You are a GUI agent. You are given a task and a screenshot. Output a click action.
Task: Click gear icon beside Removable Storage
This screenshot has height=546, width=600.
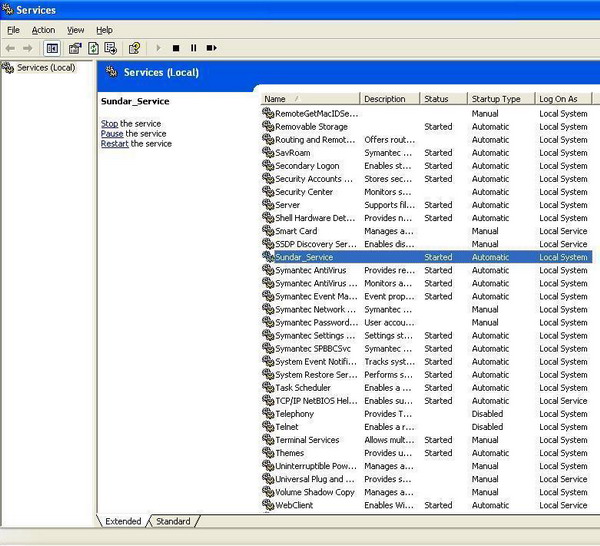point(268,126)
